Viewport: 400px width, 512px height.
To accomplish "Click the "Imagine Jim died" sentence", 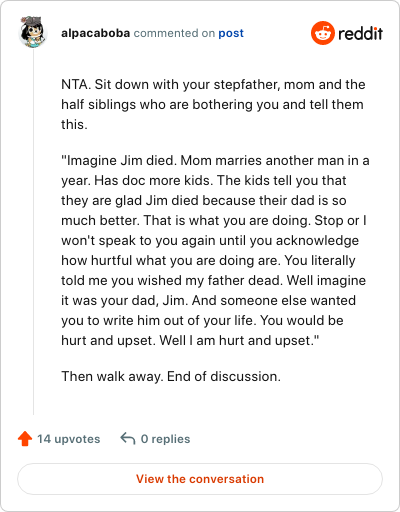I will [119, 161].
